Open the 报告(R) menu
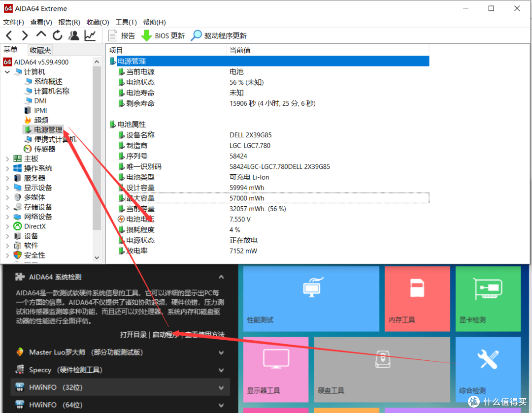 [x=69, y=22]
